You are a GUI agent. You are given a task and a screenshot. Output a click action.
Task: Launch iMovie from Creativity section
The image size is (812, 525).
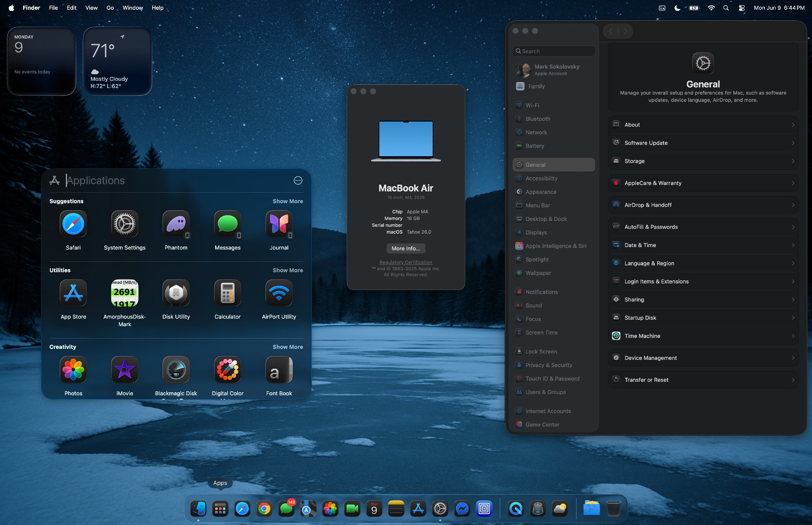tap(125, 370)
